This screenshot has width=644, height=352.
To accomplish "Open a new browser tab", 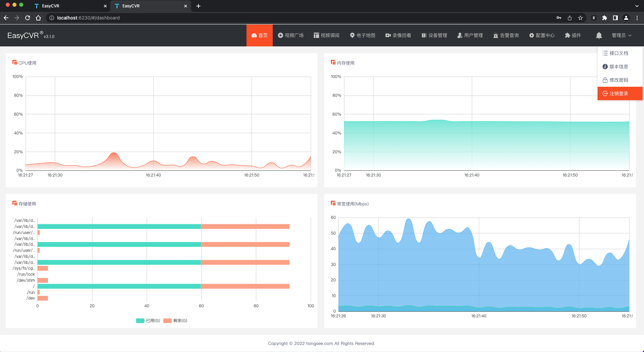I will (198, 6).
